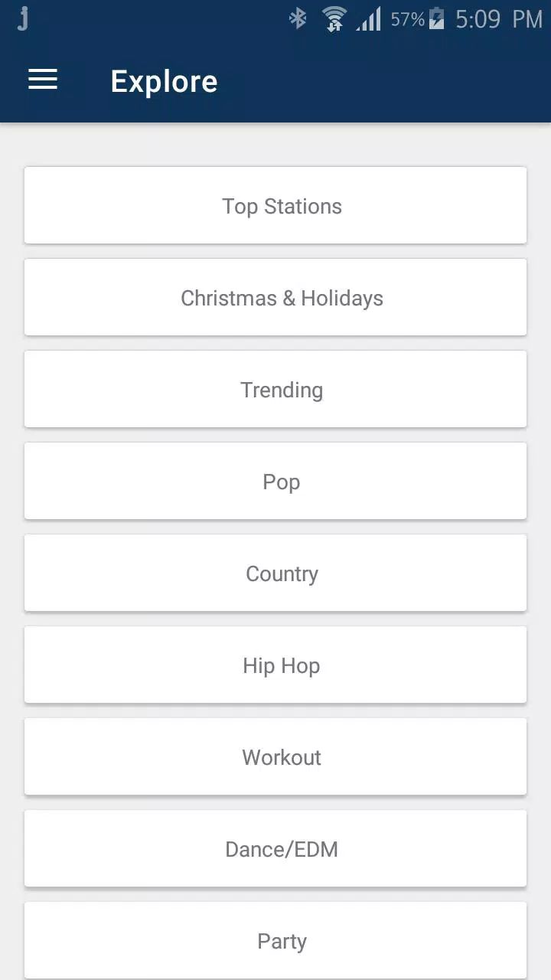Tap the 5:09 PM clock
The width and height of the screenshot is (551, 980).
[x=498, y=19]
